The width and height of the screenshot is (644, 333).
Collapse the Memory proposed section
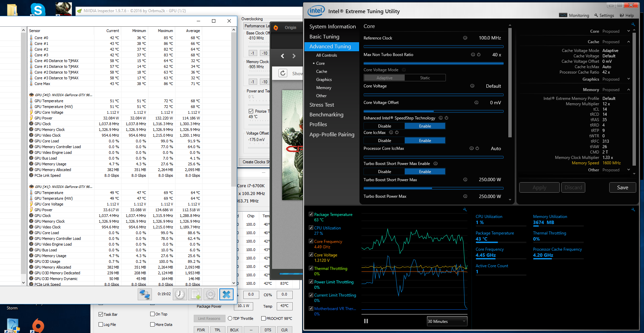(628, 90)
